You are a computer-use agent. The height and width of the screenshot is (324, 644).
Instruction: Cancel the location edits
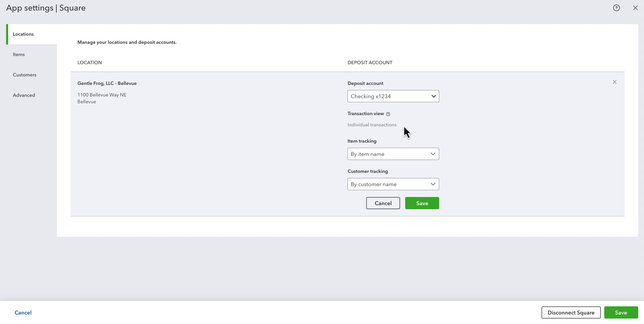383,203
